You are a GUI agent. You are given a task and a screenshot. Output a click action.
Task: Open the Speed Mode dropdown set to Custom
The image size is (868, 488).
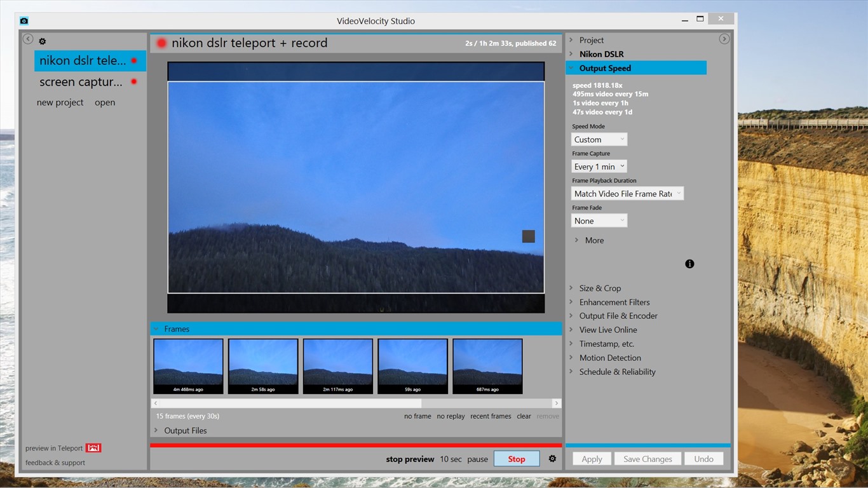(x=598, y=139)
